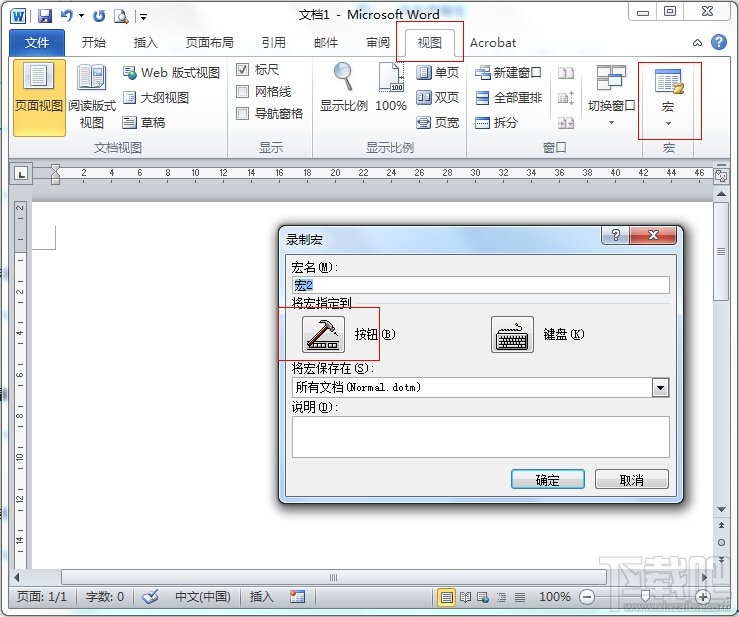Click Reset Window Position icon
The height and width of the screenshot is (617, 739).
[566, 123]
